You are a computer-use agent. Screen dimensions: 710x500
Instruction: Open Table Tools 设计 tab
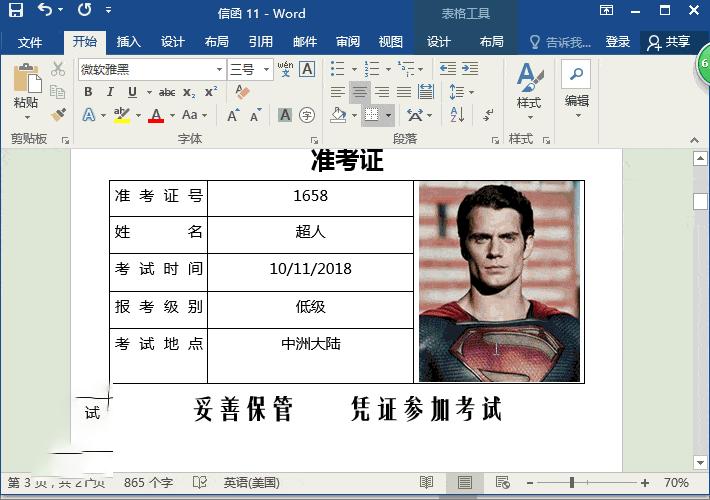point(439,42)
